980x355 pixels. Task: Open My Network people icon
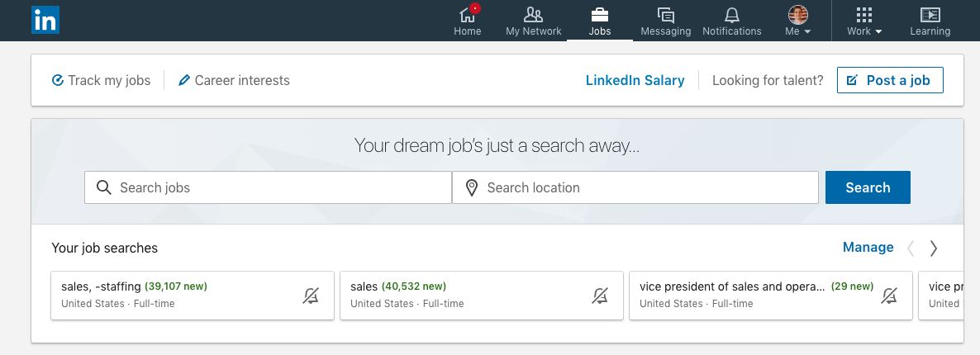[x=533, y=15]
